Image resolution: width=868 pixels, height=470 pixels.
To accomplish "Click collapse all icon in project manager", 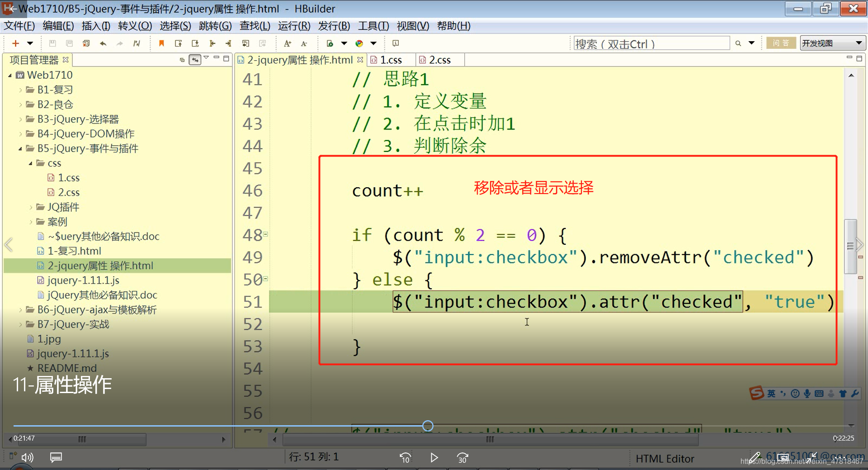I will [182, 59].
